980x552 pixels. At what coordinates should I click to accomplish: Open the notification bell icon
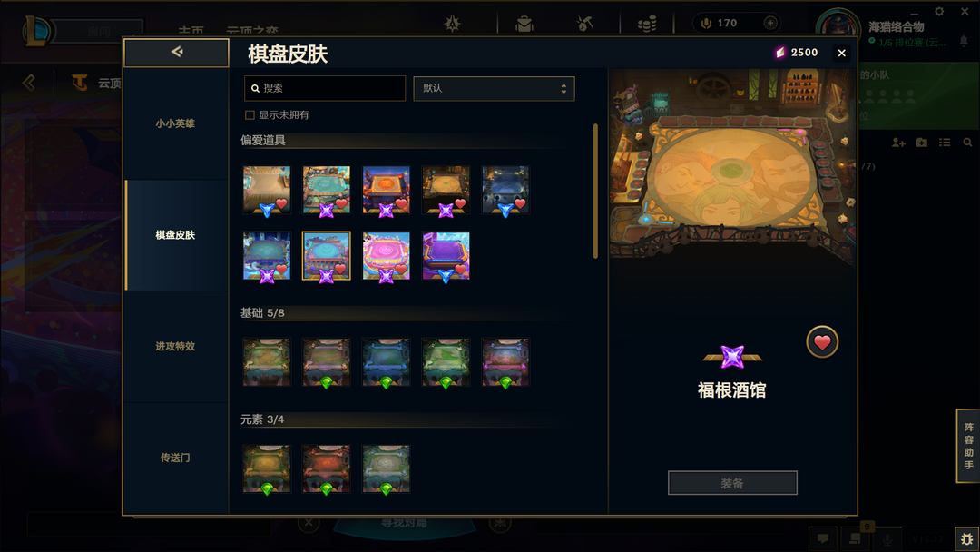[964, 41]
